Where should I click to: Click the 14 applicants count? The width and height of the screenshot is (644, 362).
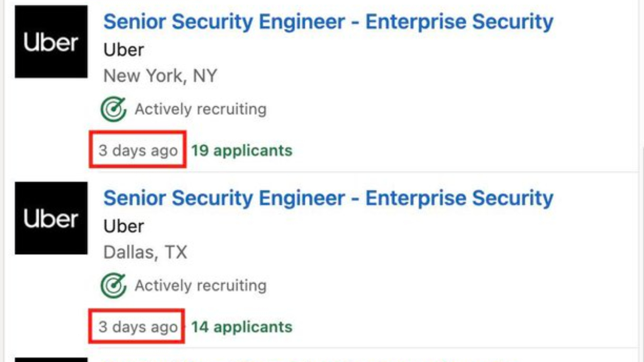pyautogui.click(x=241, y=327)
